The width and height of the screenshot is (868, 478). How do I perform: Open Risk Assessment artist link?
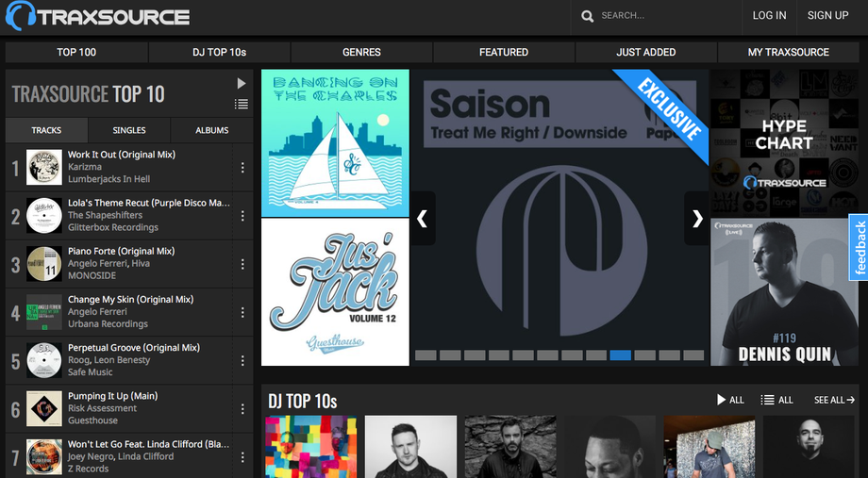pos(103,407)
